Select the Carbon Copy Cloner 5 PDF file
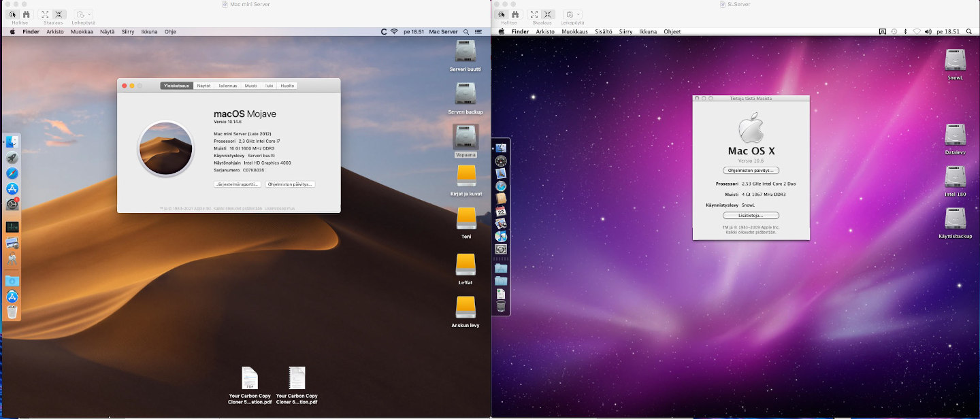The height and width of the screenshot is (419, 980). (250, 378)
